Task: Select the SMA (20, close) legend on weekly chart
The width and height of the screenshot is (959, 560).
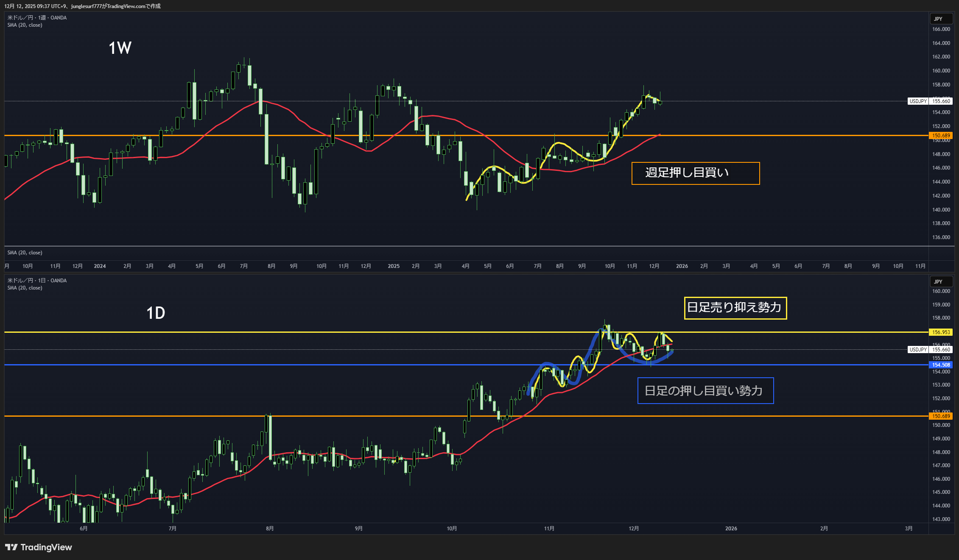Action: click(x=25, y=25)
